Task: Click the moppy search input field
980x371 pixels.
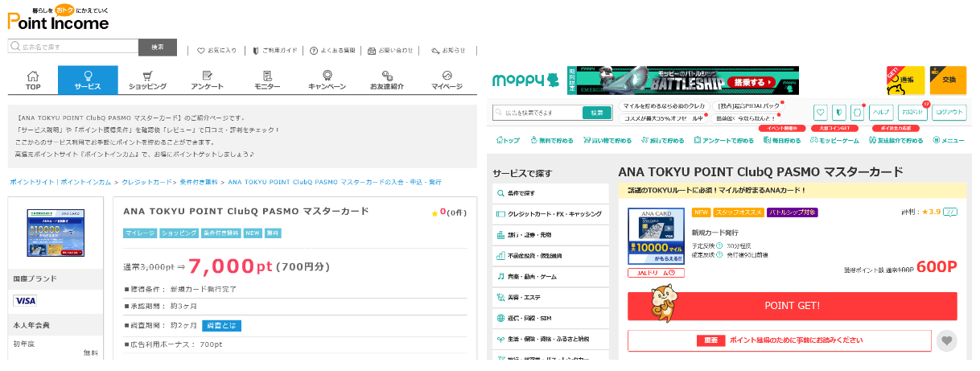Action: [x=536, y=113]
